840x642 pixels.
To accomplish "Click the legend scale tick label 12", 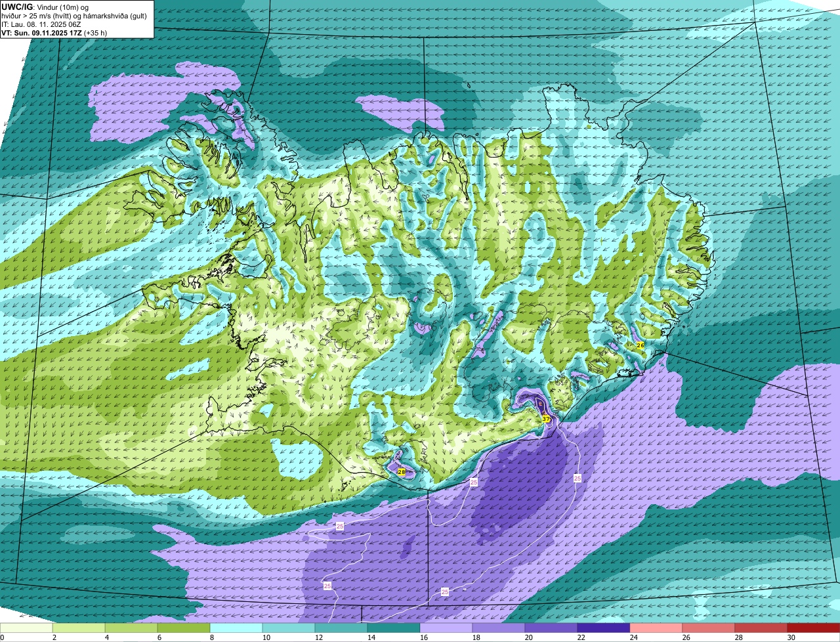I will pyautogui.click(x=319, y=637).
